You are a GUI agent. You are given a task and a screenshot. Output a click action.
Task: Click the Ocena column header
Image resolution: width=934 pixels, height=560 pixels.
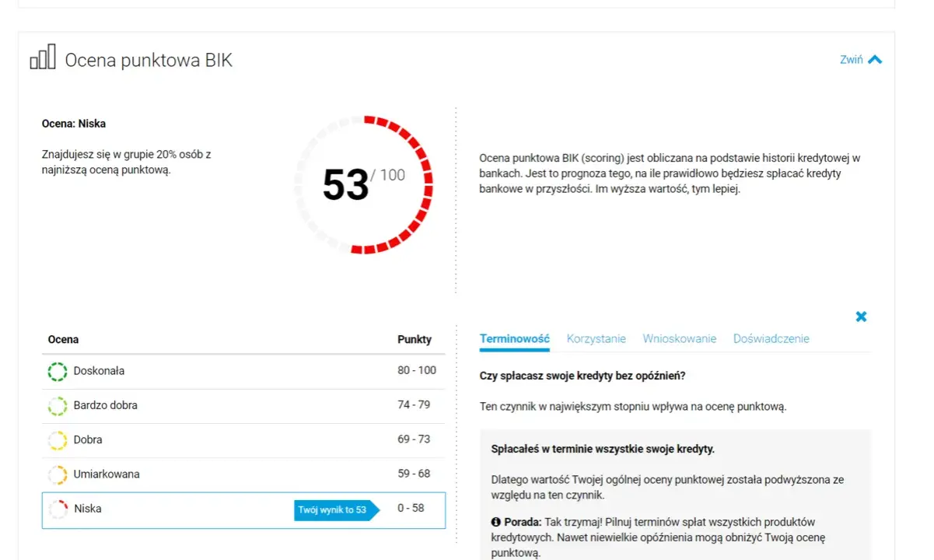63,339
